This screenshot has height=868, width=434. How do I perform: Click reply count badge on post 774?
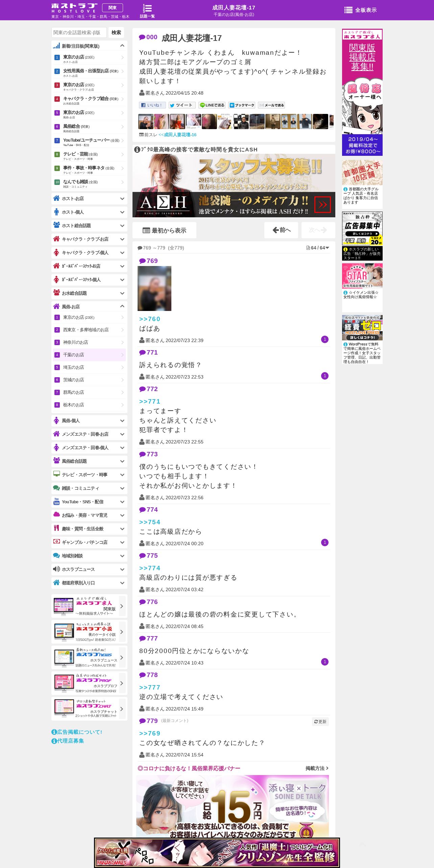tap(325, 542)
